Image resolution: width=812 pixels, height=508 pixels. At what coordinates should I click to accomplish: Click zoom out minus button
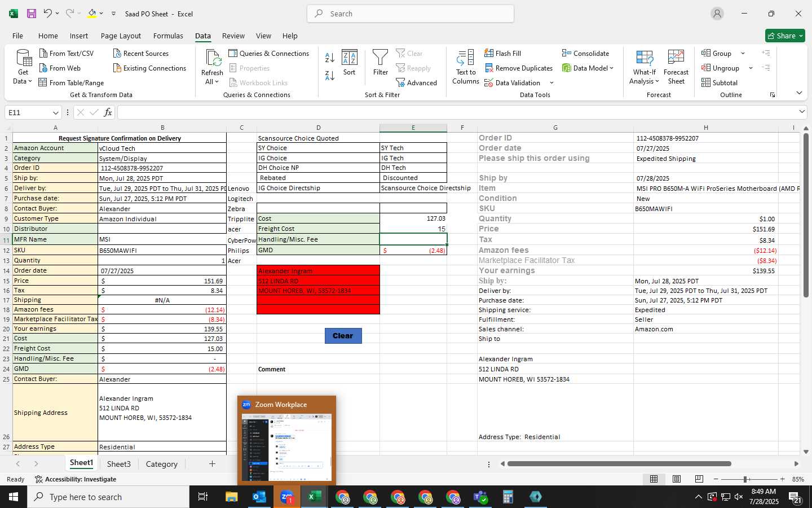pos(716,479)
